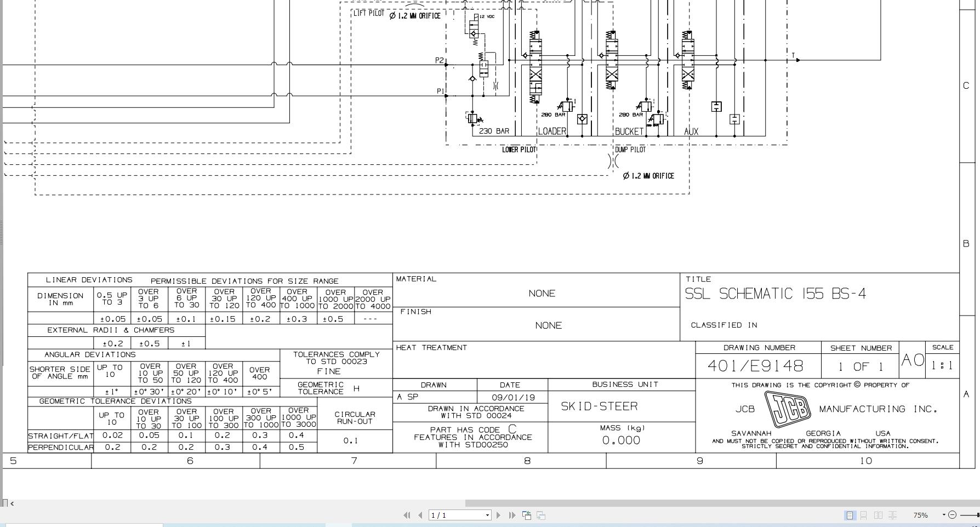Return to the previous view
This screenshot has width=980, height=527.
coord(526,515)
